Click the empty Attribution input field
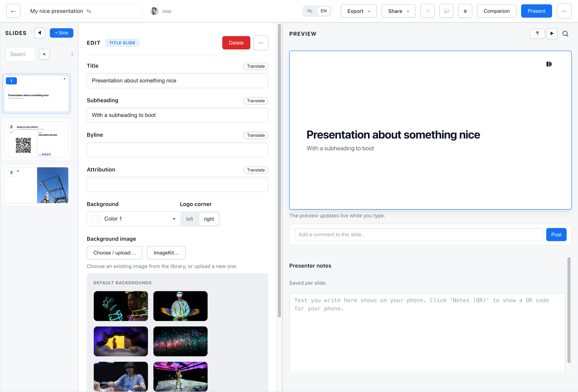The height and width of the screenshot is (392, 578). [x=177, y=185]
